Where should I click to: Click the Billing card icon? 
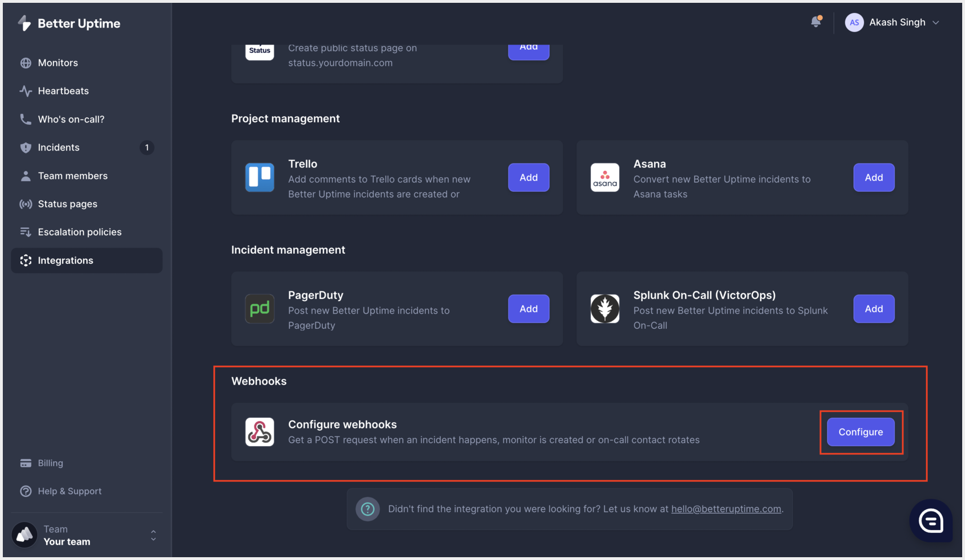[x=26, y=462]
